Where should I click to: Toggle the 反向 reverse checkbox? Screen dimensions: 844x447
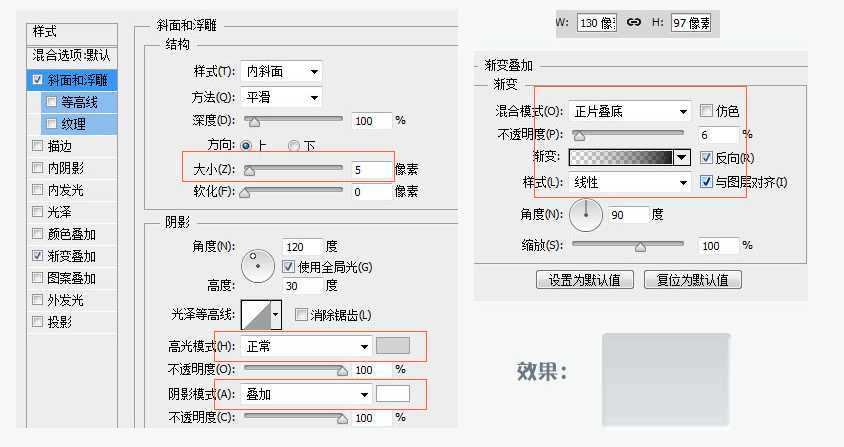pyautogui.click(x=707, y=158)
